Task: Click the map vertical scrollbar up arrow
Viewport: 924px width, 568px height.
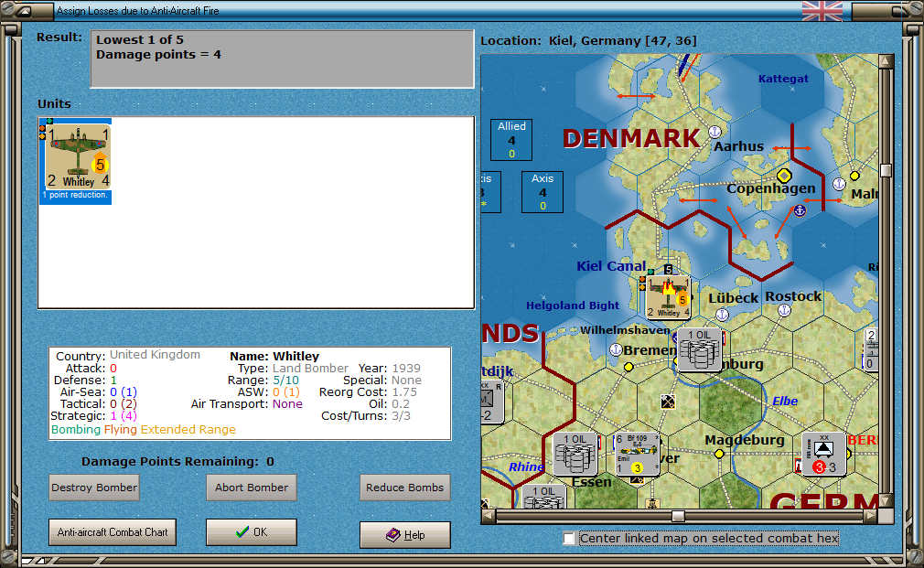Action: pyautogui.click(x=886, y=61)
